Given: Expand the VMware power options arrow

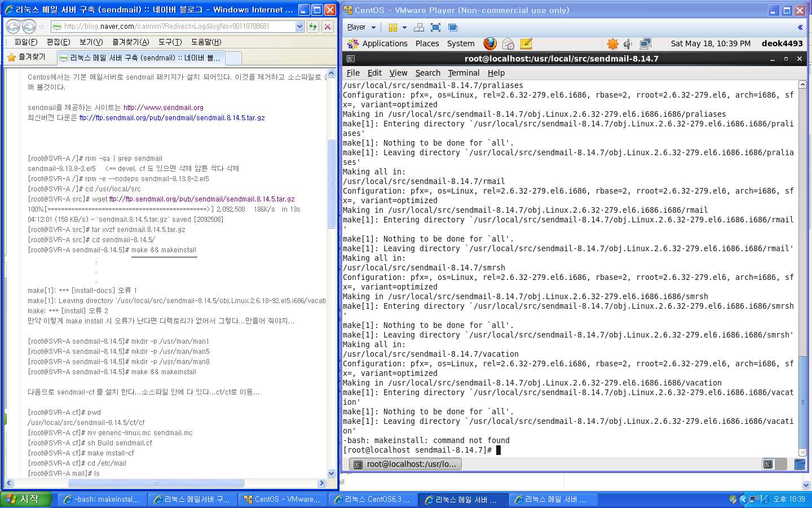Looking at the screenshot, I should (404, 27).
